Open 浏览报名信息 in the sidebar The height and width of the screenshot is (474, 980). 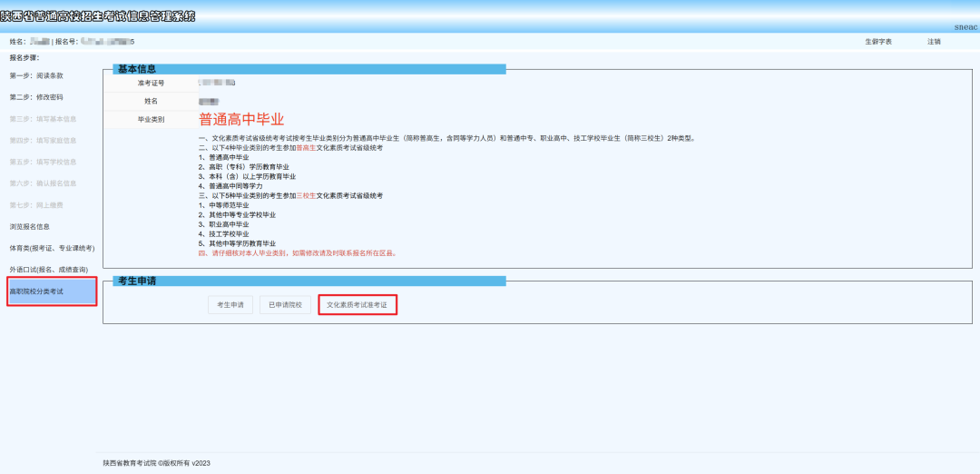pos(29,227)
